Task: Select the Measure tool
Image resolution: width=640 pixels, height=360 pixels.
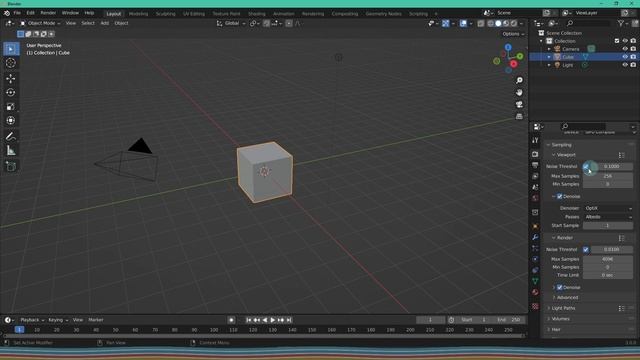Action: pyautogui.click(x=11, y=151)
